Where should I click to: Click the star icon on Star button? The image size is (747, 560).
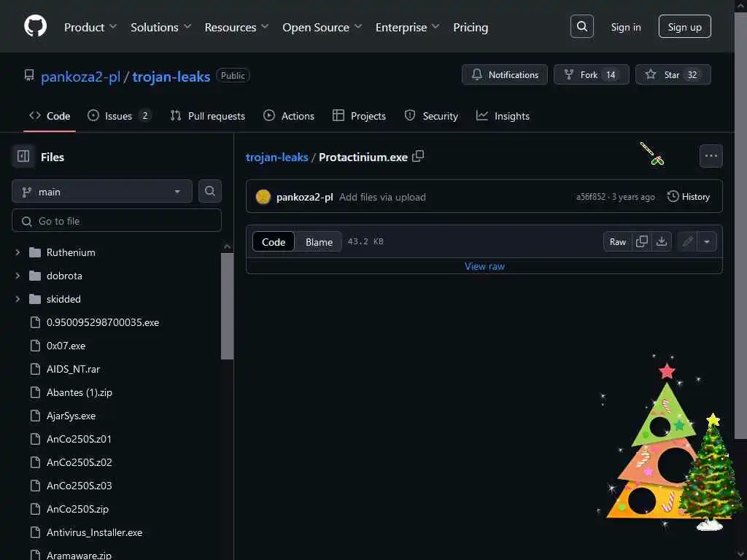coord(650,74)
